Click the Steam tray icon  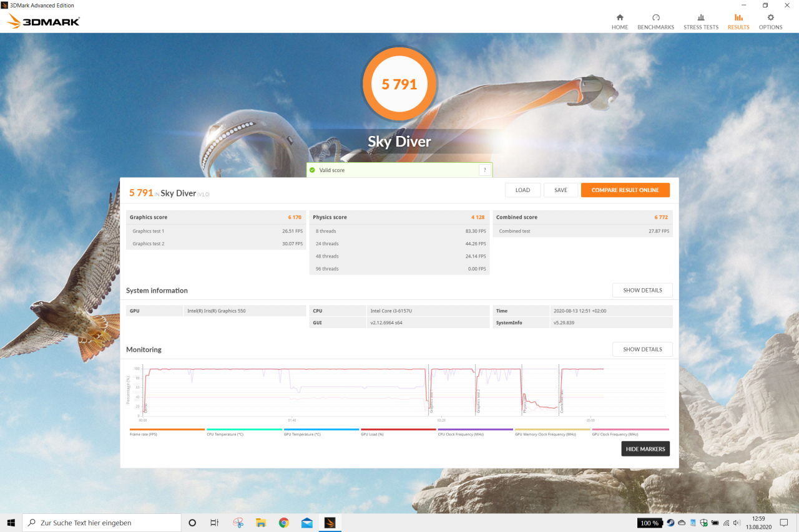(670, 523)
